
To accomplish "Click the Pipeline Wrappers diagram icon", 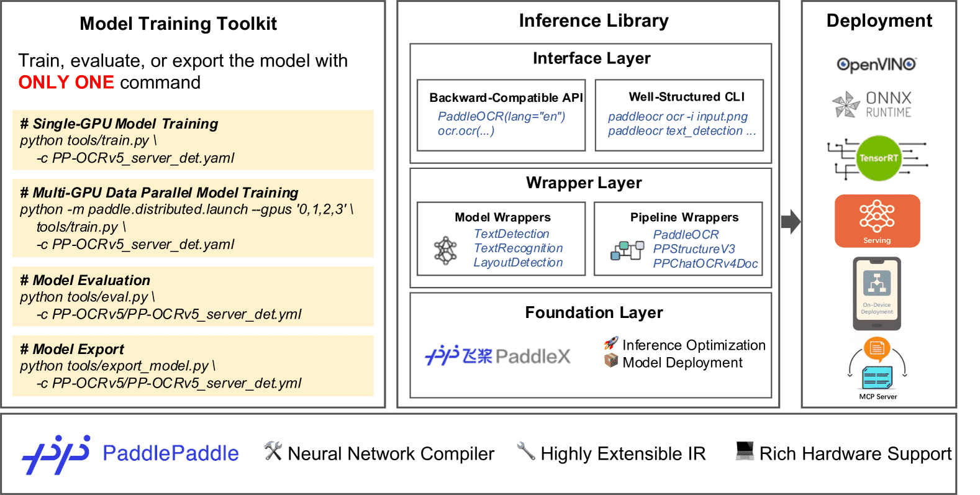I will click(x=627, y=250).
